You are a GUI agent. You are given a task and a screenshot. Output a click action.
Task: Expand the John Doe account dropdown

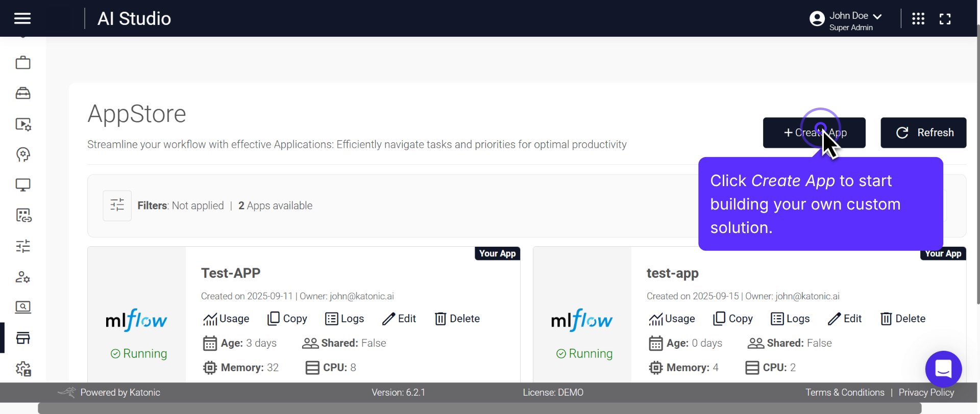[877, 16]
